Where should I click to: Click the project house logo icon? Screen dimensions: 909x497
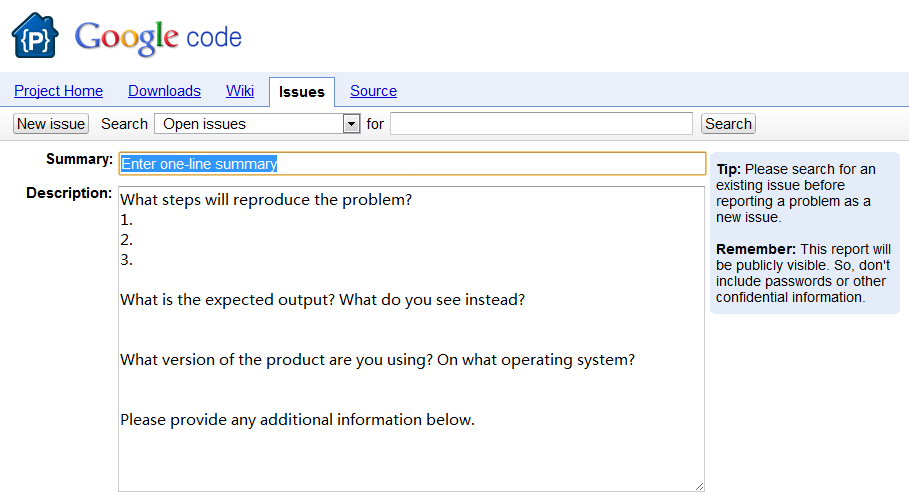[x=35, y=36]
